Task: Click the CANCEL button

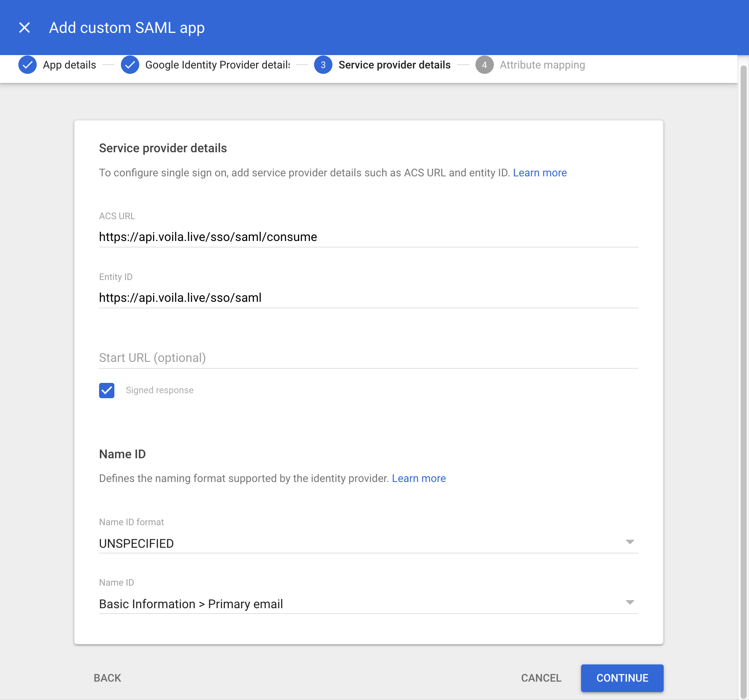Action: point(541,678)
